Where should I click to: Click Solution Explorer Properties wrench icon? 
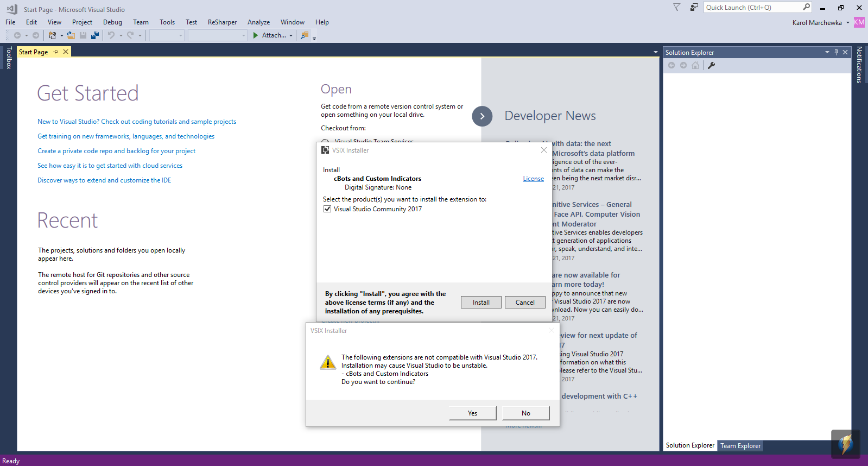[x=711, y=65]
